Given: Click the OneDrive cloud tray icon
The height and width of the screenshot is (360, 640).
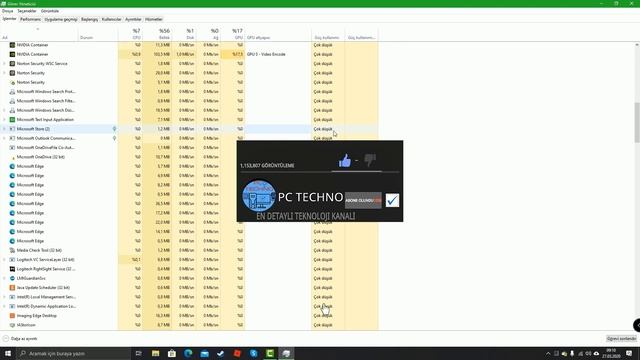Looking at the screenshot, I should tap(596, 353).
